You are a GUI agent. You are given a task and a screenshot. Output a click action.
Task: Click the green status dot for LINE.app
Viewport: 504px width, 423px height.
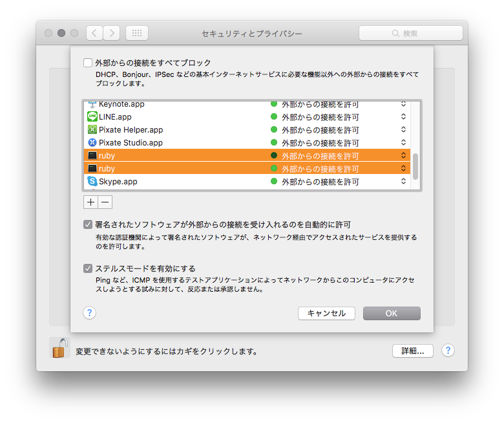[x=274, y=117]
